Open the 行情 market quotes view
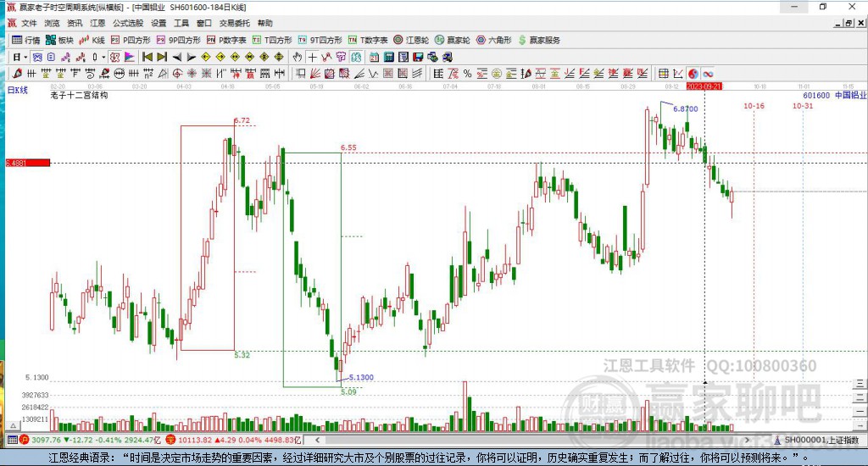 click(x=25, y=40)
